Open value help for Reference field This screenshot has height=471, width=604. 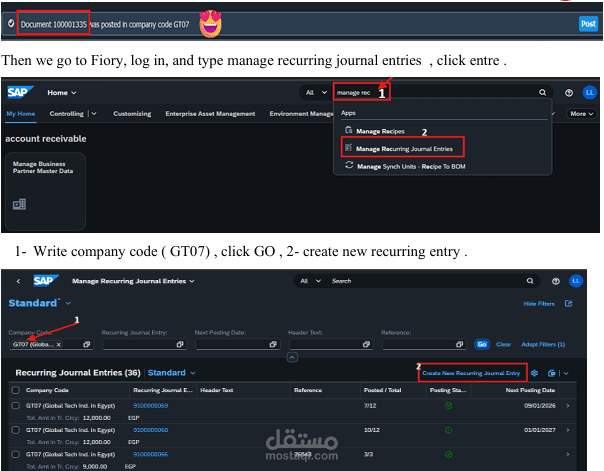point(460,344)
